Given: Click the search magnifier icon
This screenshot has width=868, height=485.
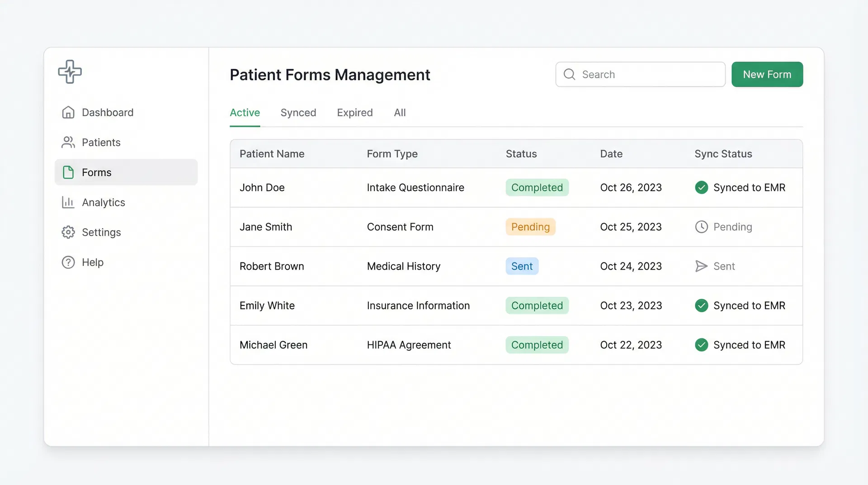Looking at the screenshot, I should point(569,74).
